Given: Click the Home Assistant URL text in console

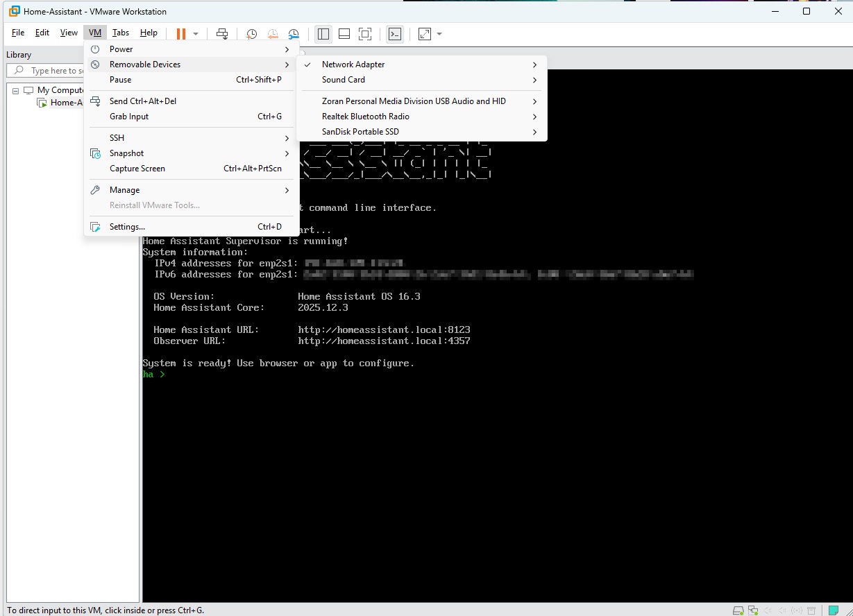Looking at the screenshot, I should coord(384,330).
